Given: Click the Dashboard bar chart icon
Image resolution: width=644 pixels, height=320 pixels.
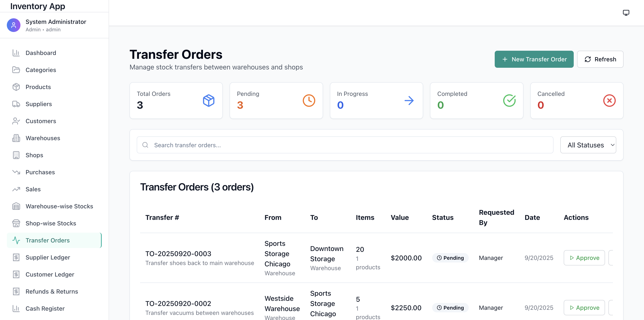Looking at the screenshot, I should [x=16, y=53].
